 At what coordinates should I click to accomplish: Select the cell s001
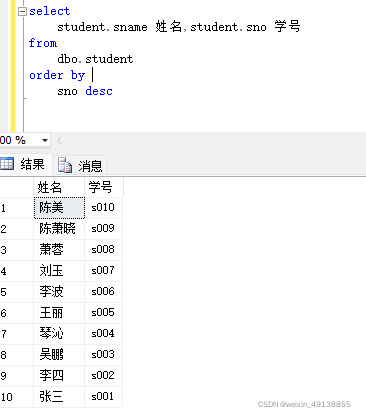click(x=103, y=397)
